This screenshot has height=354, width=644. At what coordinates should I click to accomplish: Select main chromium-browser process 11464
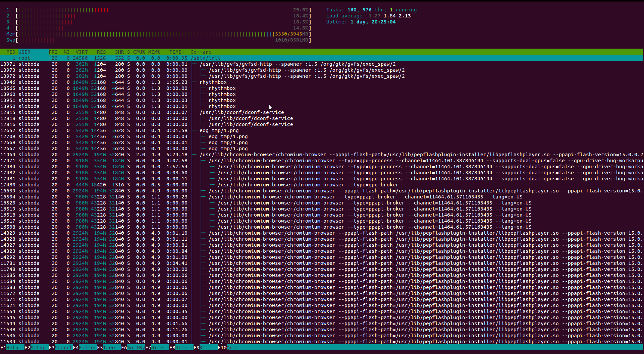click(x=322, y=155)
